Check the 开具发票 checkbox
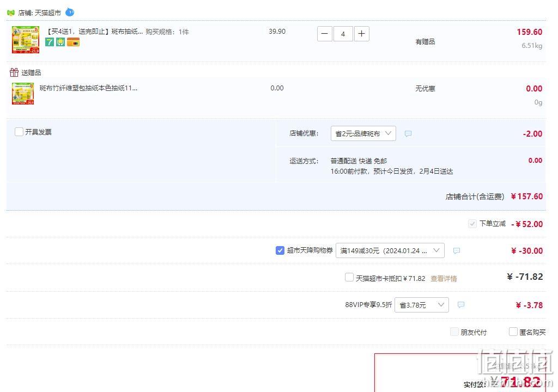Screen dimensions: 558x392 (19, 132)
